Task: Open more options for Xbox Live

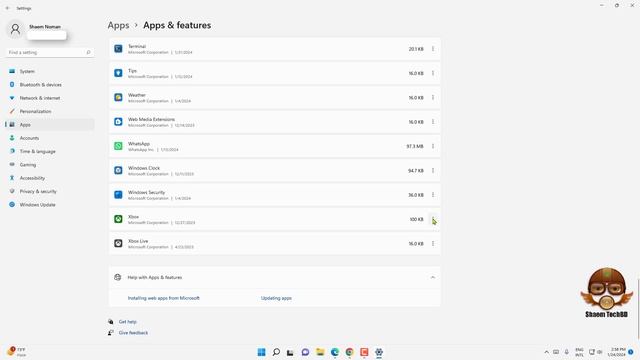Action: 433,243
